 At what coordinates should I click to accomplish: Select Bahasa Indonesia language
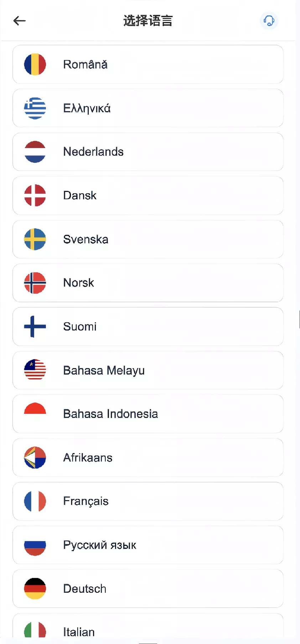[x=148, y=414]
